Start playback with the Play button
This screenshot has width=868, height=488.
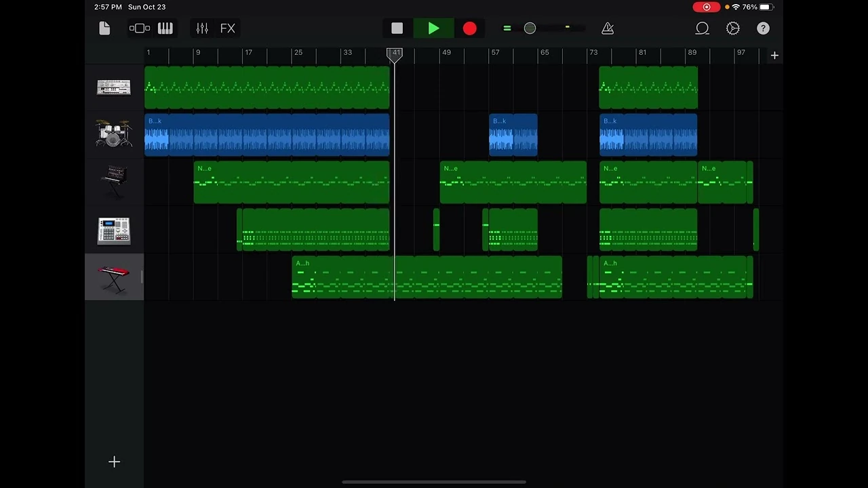(433, 28)
